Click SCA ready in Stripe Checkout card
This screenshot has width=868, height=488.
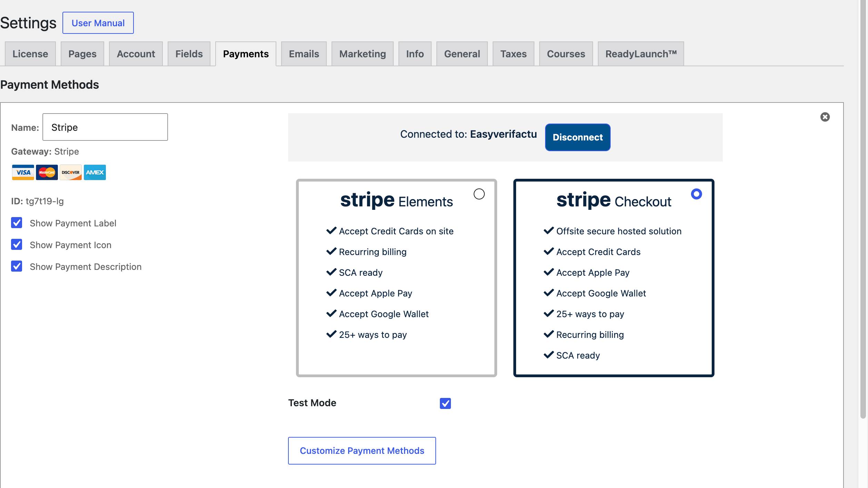(578, 355)
